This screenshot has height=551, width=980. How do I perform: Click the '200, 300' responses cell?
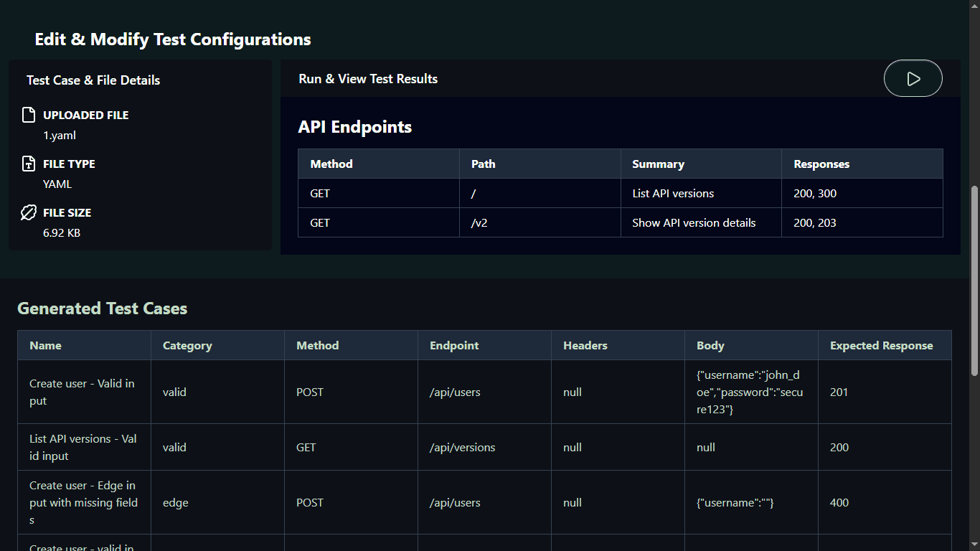pos(862,193)
